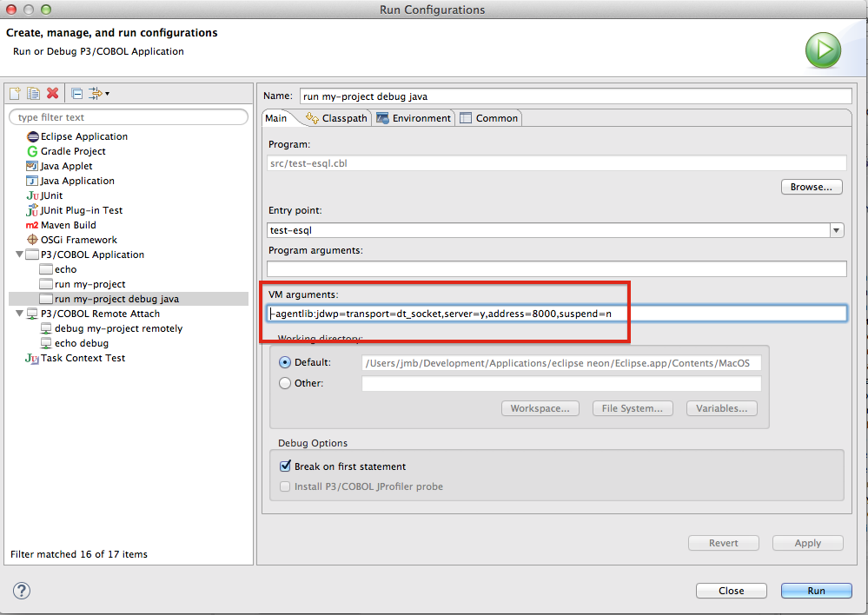The height and width of the screenshot is (615, 868).
Task: Click the Name input field
Action: (576, 96)
